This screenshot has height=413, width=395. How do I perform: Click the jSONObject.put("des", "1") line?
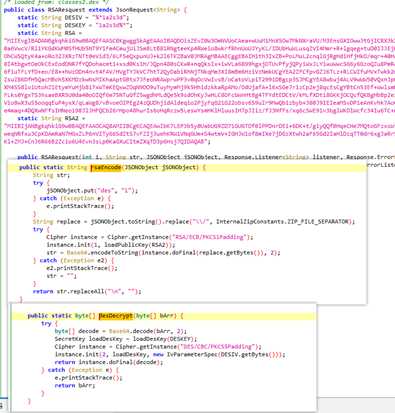(x=92, y=191)
